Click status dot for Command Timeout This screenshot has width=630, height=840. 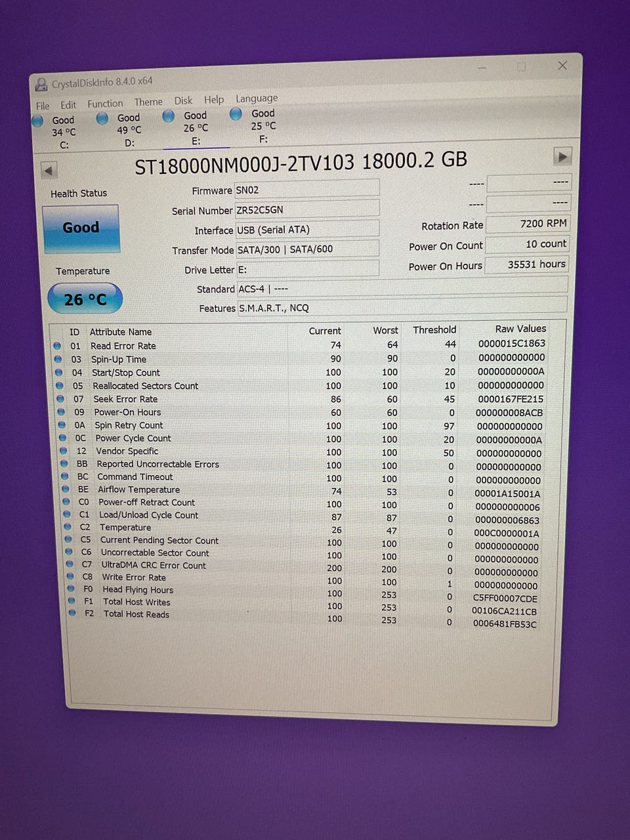[x=65, y=476]
